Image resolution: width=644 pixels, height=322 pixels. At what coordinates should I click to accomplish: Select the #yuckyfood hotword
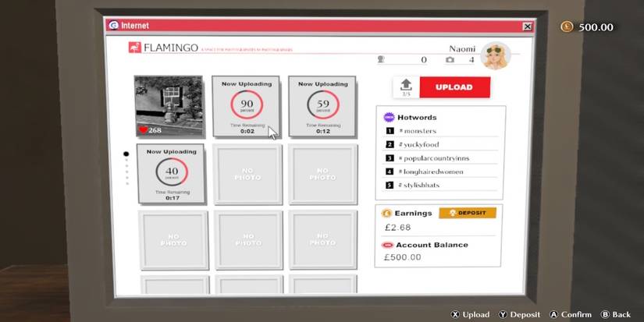(422, 144)
